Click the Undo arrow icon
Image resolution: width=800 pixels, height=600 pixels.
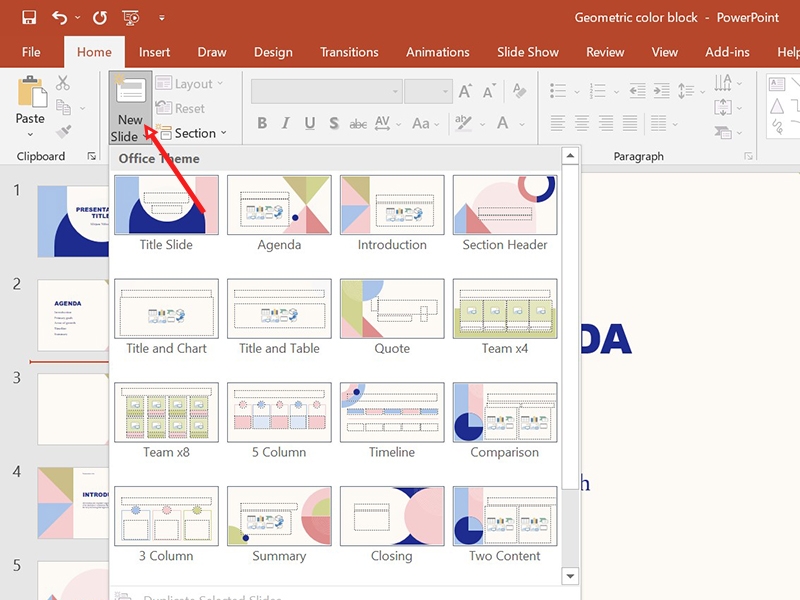(60, 18)
